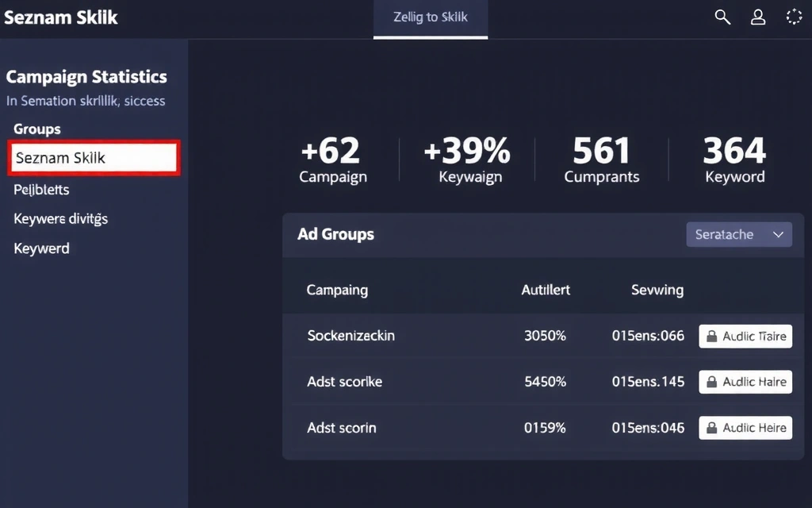This screenshot has height=508, width=812.
Task: Open Peliblelts in the sidebar
Action: pos(41,190)
